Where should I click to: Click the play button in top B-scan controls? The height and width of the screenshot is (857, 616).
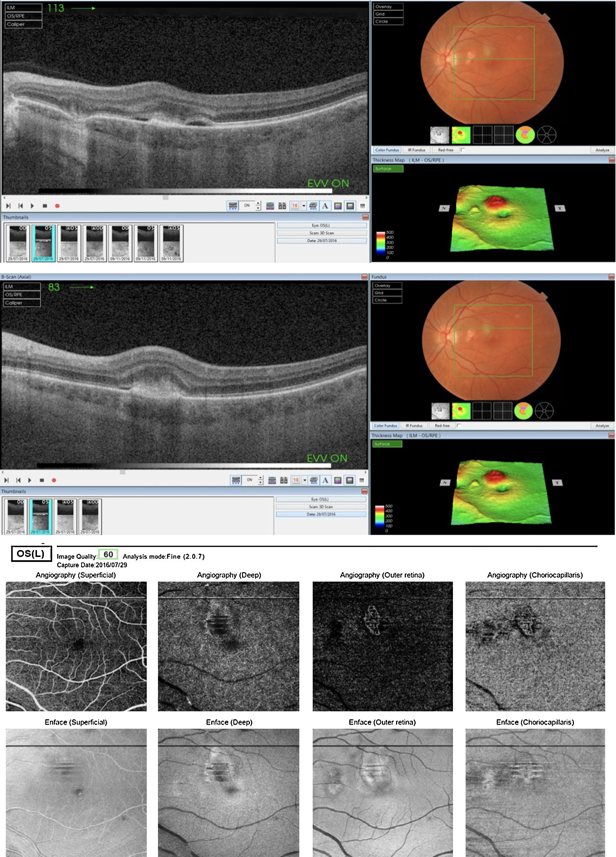click(x=32, y=206)
